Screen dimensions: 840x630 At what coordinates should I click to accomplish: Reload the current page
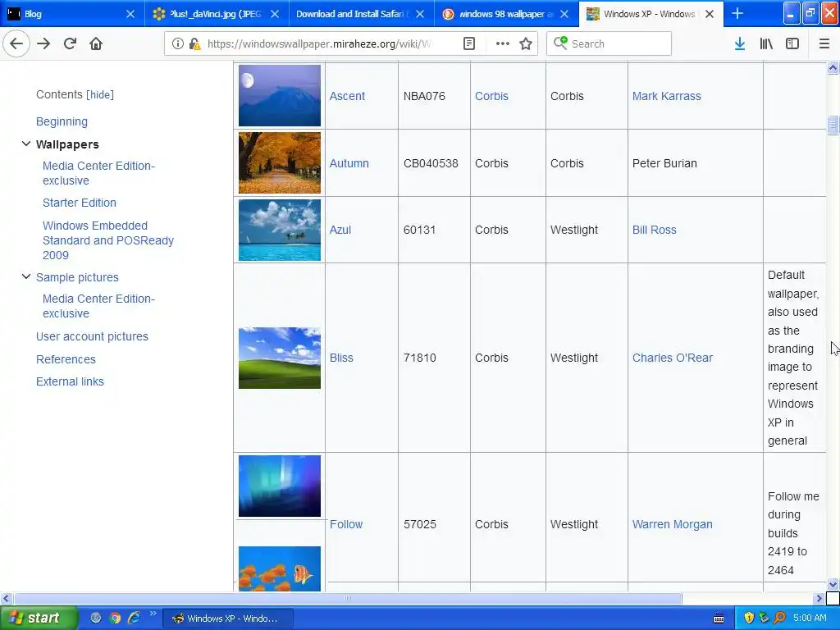click(x=70, y=43)
